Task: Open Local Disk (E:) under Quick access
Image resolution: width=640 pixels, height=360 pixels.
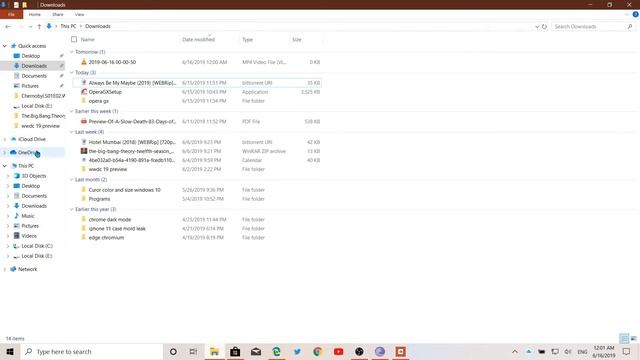Action: (36, 106)
